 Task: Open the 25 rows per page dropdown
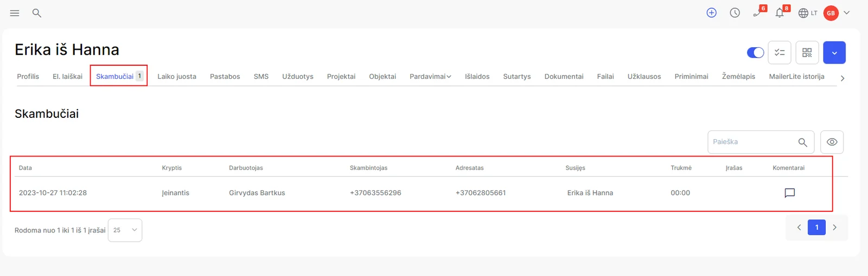point(125,230)
